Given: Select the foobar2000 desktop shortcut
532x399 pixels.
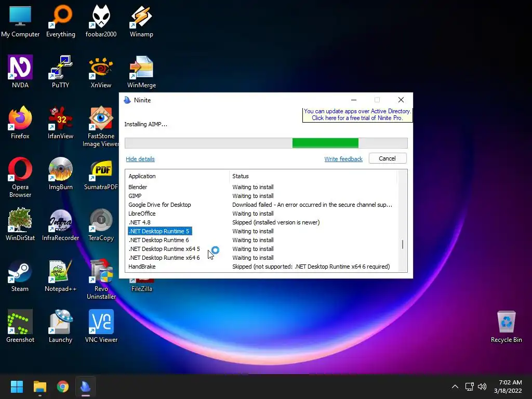Looking at the screenshot, I should tap(101, 21).
